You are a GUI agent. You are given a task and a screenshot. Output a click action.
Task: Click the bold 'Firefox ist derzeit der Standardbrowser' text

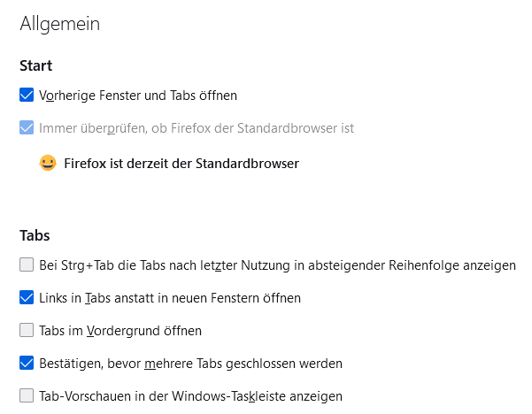point(181,164)
